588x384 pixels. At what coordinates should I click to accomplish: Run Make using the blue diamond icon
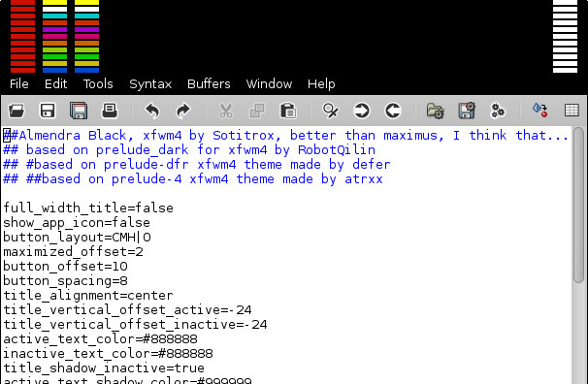click(540, 111)
